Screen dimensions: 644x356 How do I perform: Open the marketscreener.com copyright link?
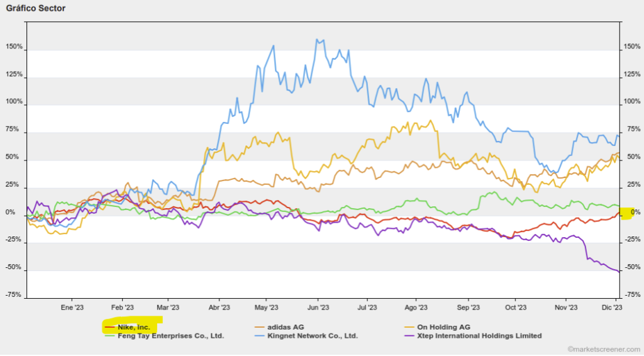[603, 348]
